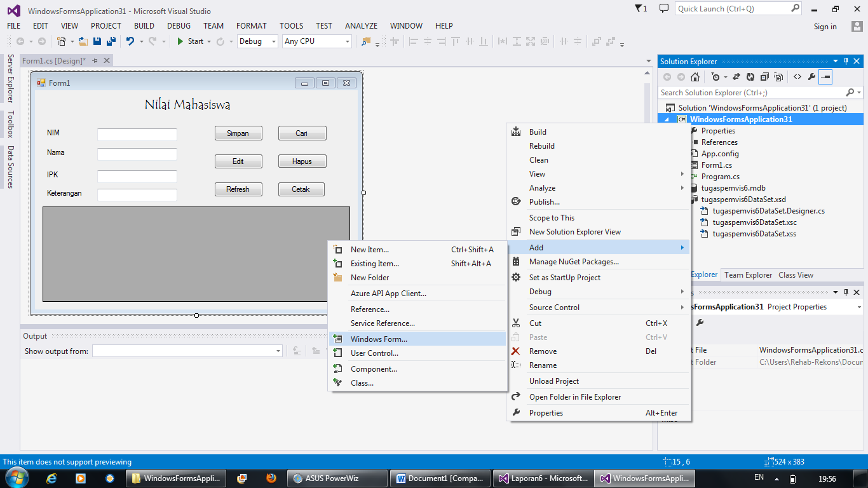Sync Solution Explorer with active document
Screen dimensions: 868x488
(x=736, y=77)
